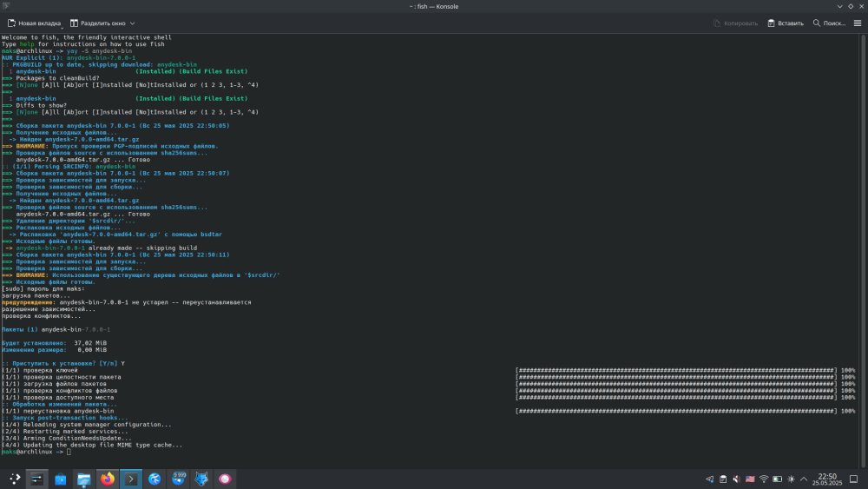Click the terminal prompt cursor on last line
The width and height of the screenshot is (868, 489).
point(69,452)
